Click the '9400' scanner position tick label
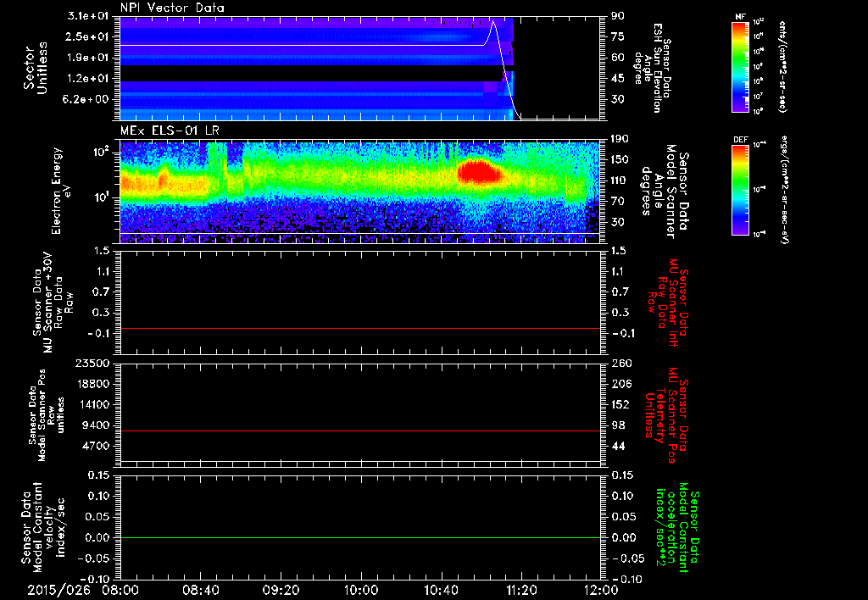 (x=97, y=425)
